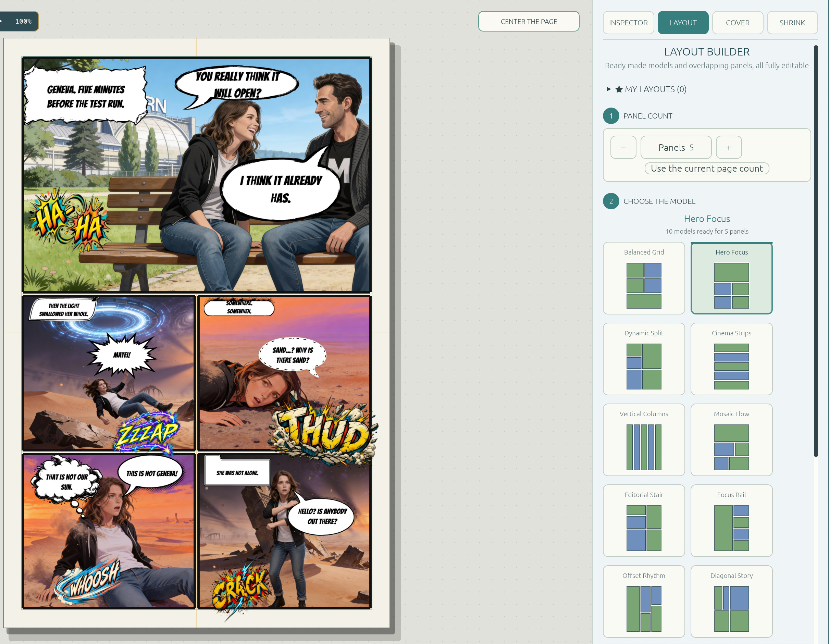Open the SHRINK tab
Screen dimensions: 829x644
pos(792,23)
